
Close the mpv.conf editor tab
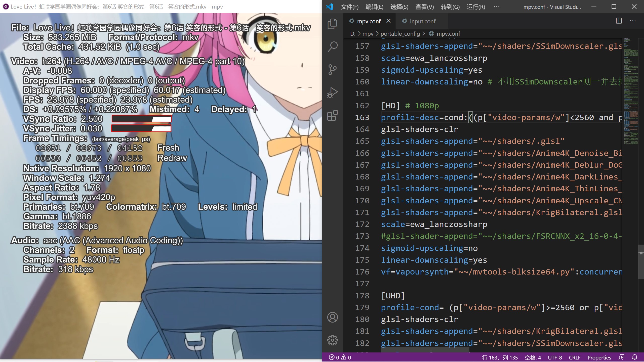pos(388,21)
